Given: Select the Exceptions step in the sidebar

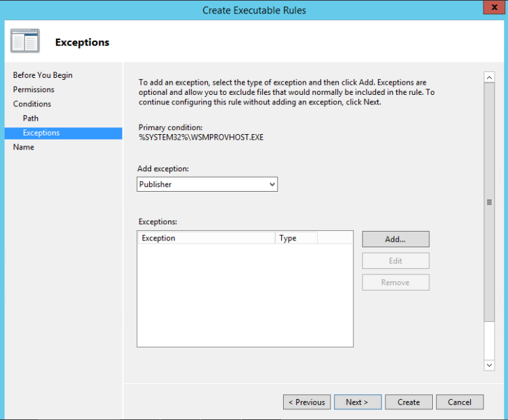Looking at the screenshot, I should click(x=41, y=133).
